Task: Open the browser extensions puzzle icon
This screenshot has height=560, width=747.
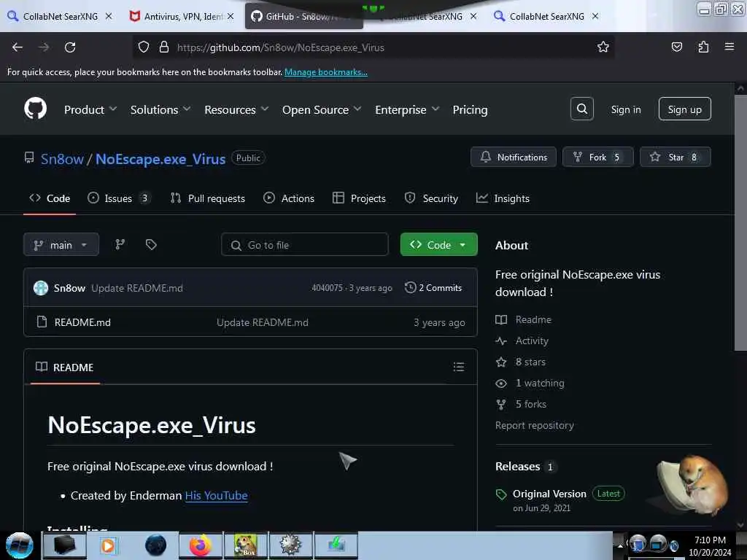Action: 703,47
